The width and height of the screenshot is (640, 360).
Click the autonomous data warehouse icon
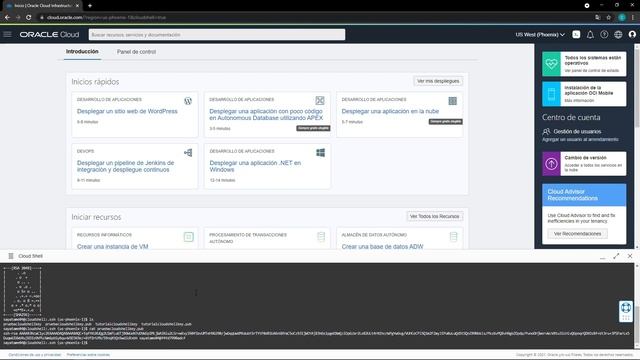tap(453, 237)
